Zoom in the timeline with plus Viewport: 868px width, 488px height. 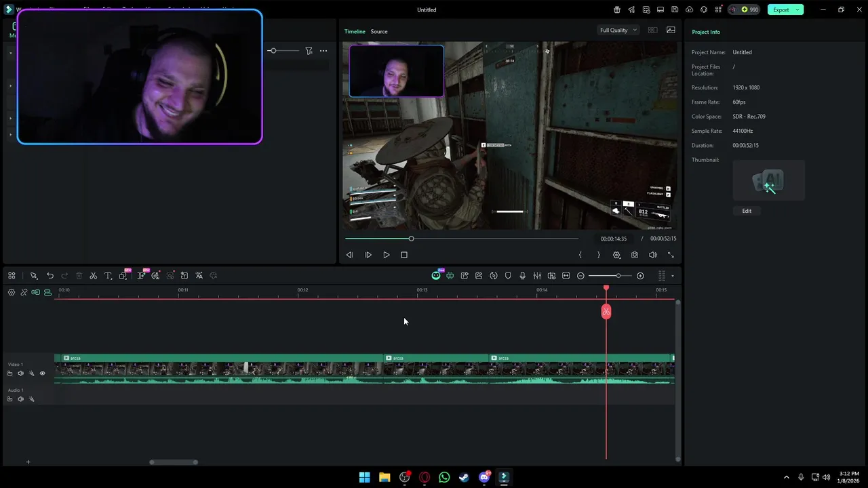coord(640,276)
